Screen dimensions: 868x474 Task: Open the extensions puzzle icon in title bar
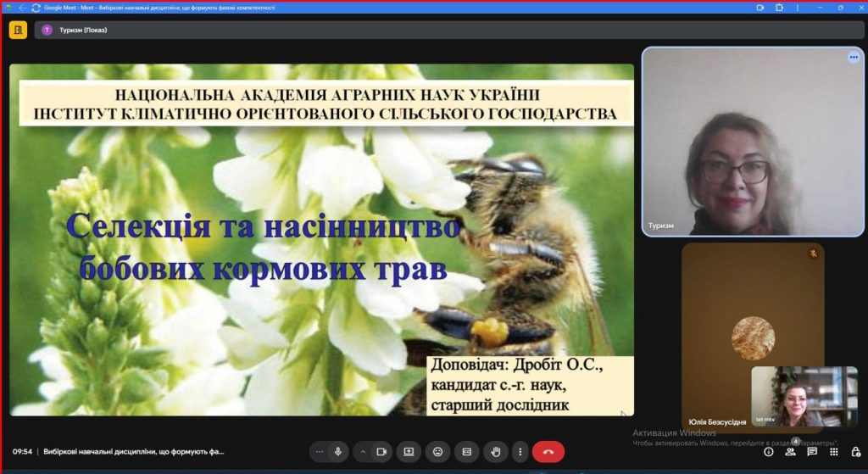coord(780,8)
